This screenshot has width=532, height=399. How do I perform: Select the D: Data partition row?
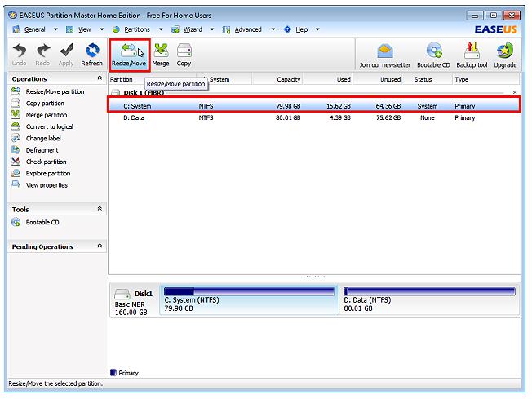click(x=314, y=117)
